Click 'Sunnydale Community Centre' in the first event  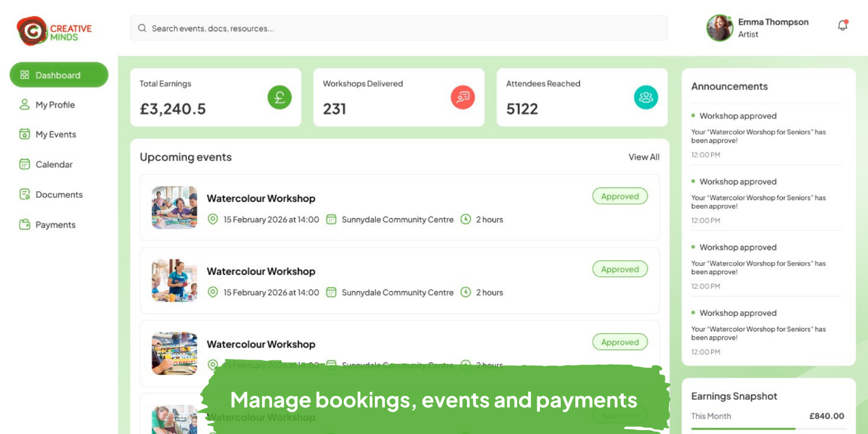(x=398, y=219)
